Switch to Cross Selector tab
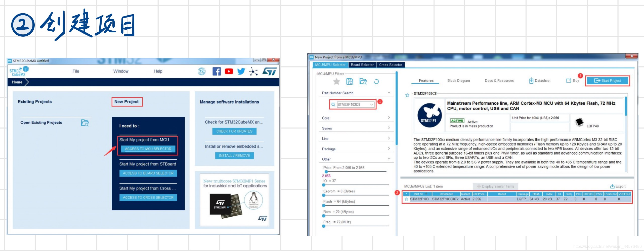Image resolution: width=644 pixels, height=251 pixels. (x=391, y=65)
